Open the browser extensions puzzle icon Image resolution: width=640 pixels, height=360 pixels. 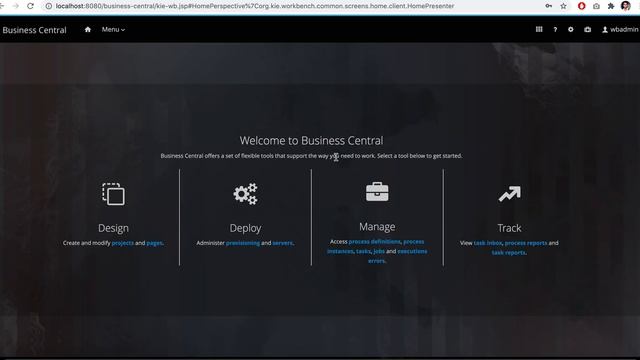point(611,6)
